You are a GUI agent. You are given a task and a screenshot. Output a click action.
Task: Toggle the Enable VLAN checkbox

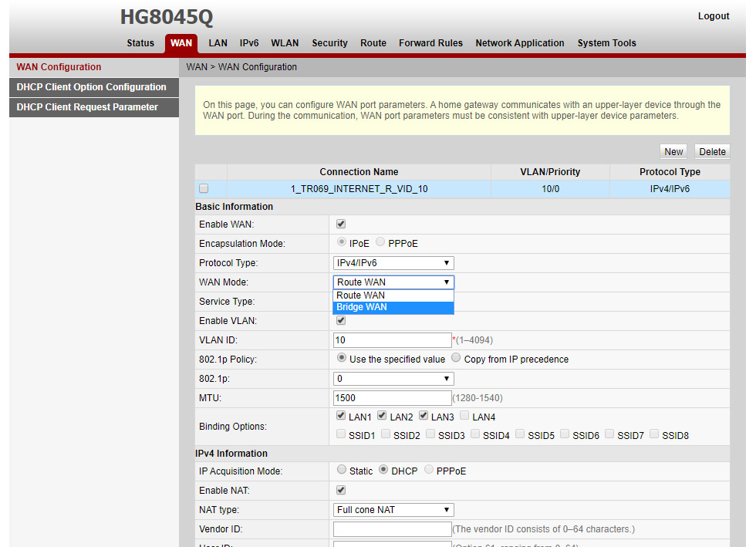(341, 320)
